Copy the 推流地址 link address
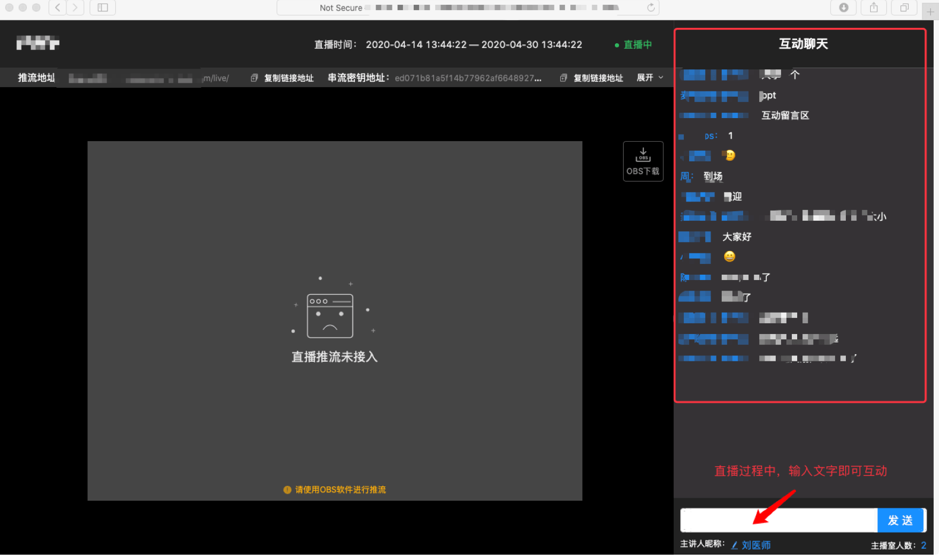Viewport: 939px width, 560px height. pyautogui.click(x=283, y=78)
